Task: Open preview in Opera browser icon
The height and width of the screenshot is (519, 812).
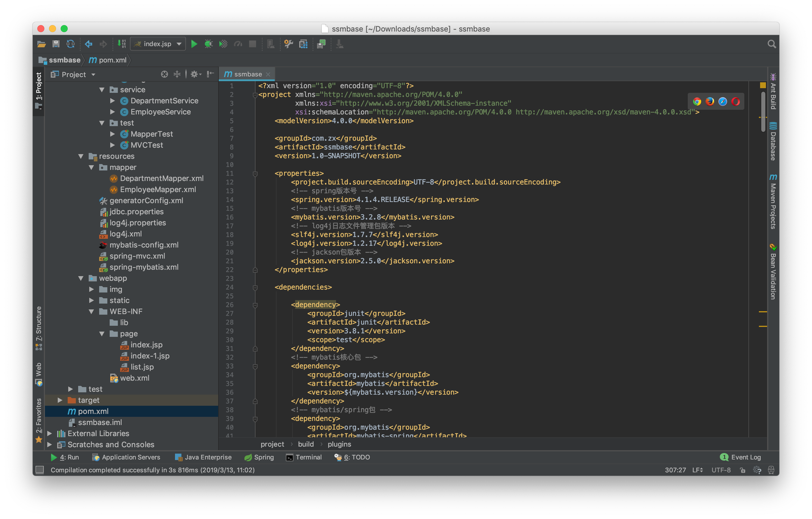Action: pyautogui.click(x=736, y=102)
